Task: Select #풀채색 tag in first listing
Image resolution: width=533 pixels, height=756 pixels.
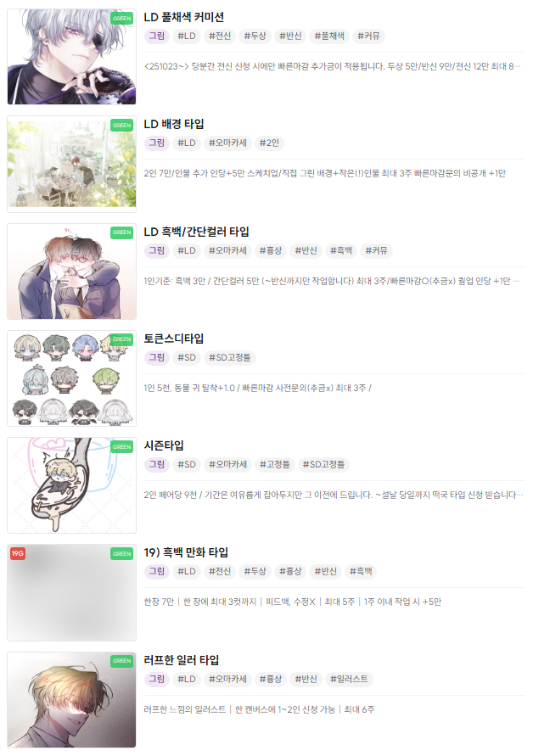Action: tap(329, 36)
